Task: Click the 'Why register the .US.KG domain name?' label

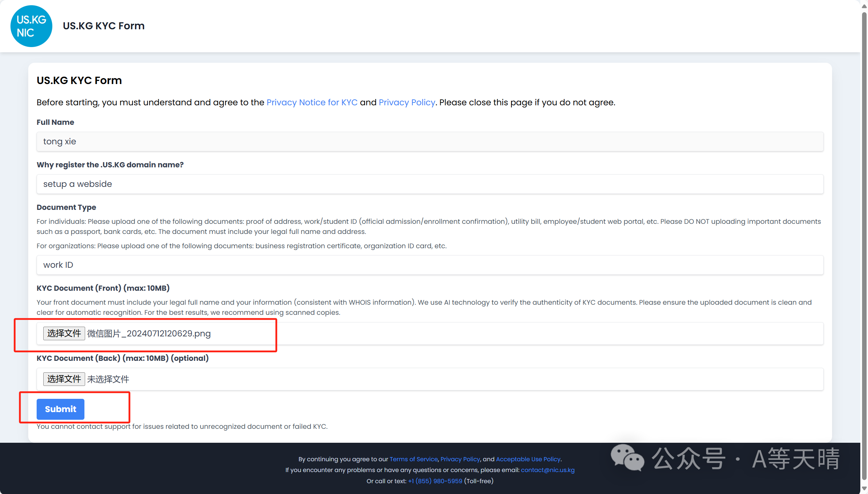Action: (110, 165)
